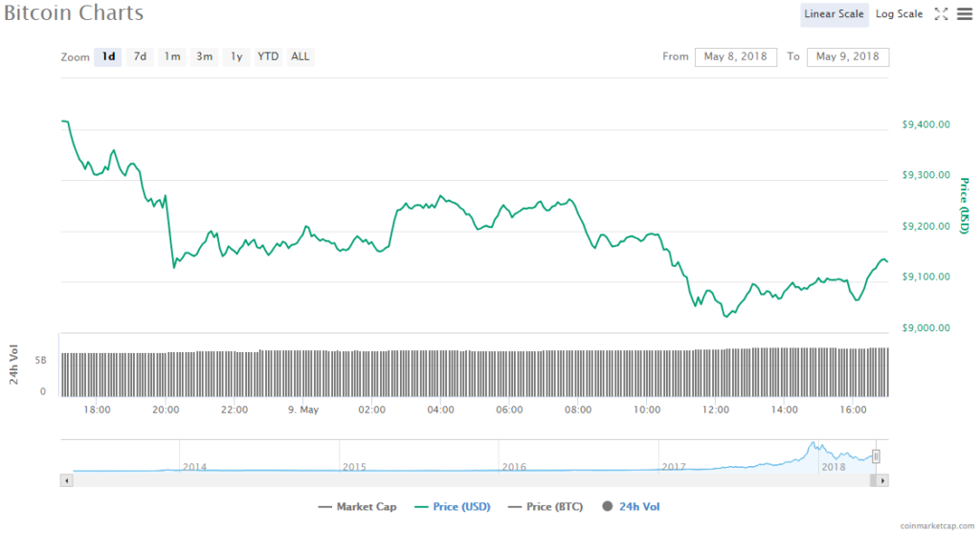Click the To date field
980x533 pixels.
coord(848,56)
